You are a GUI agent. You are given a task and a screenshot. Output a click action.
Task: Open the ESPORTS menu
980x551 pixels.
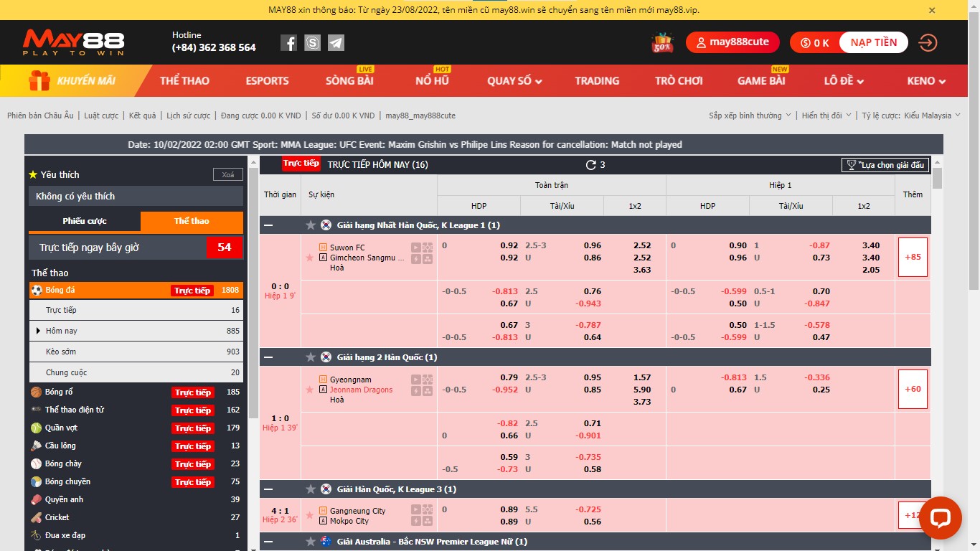pyautogui.click(x=267, y=81)
